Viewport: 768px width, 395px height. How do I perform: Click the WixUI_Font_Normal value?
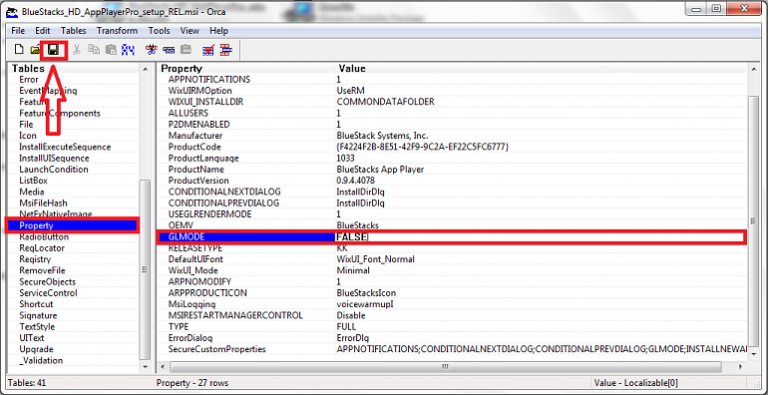[376, 259]
